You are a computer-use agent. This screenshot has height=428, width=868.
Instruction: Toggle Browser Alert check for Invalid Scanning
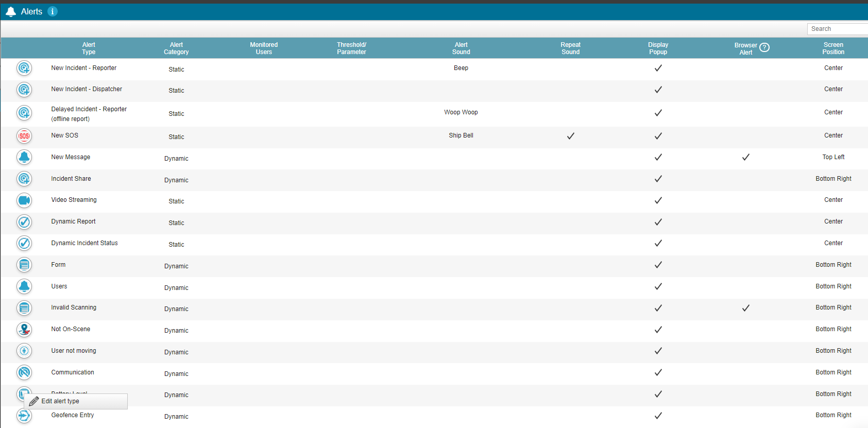[746, 308]
